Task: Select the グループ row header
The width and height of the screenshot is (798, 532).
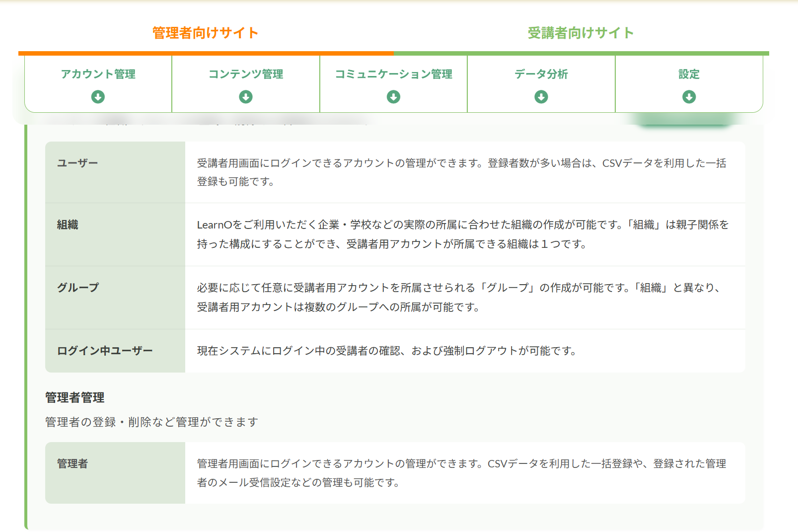Action: click(x=115, y=298)
